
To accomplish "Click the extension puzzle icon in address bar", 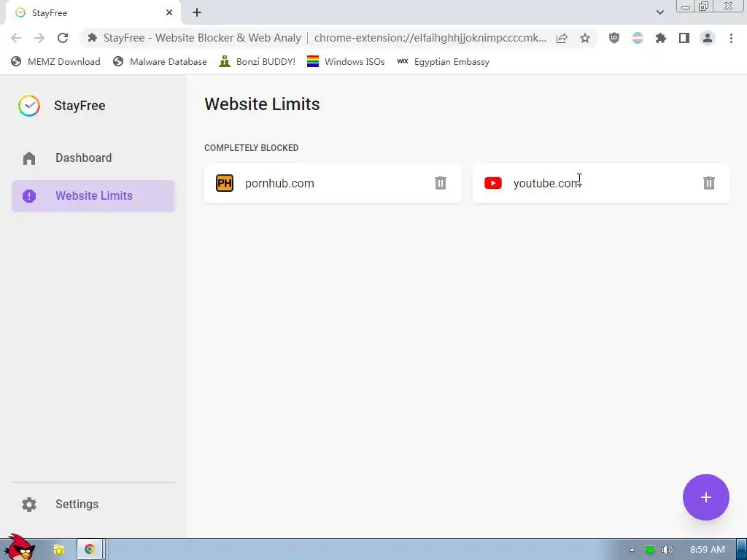I will pos(93,38).
